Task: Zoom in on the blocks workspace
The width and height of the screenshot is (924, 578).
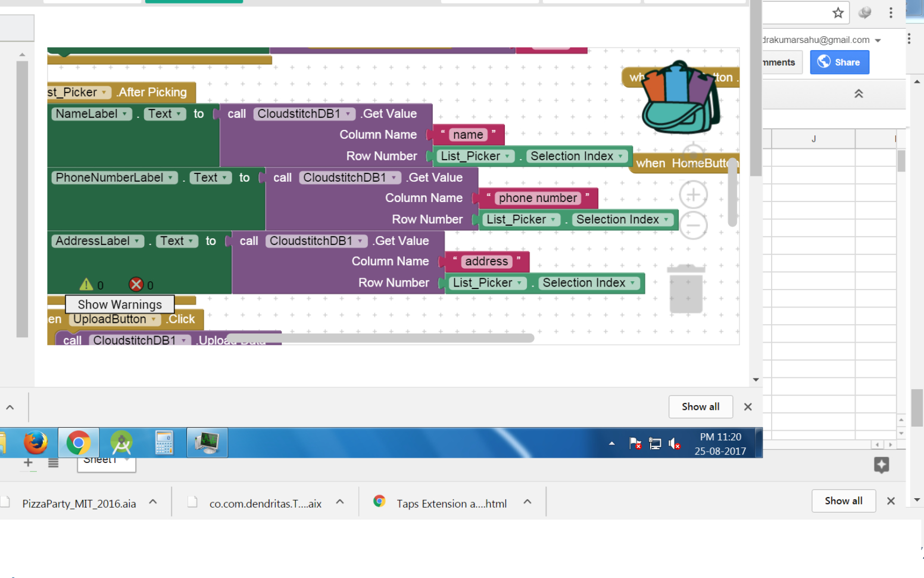Action: click(693, 194)
